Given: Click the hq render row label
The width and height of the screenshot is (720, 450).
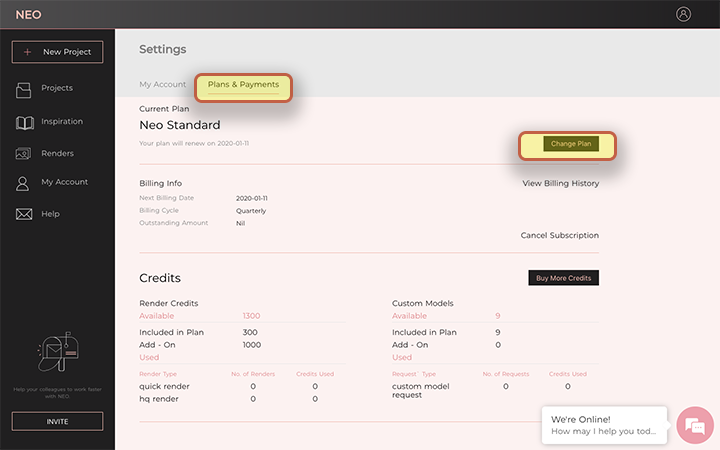Looking at the screenshot, I should pyautogui.click(x=159, y=399).
